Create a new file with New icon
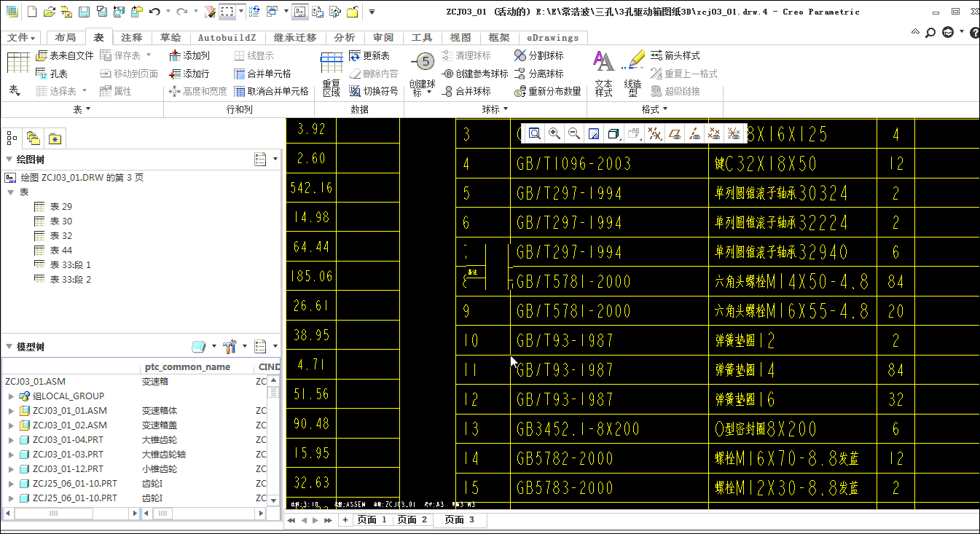The height and width of the screenshot is (534, 980). click(x=32, y=12)
